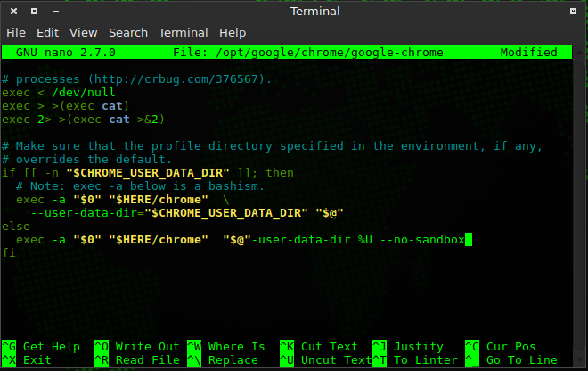The height and width of the screenshot is (371, 588).
Task: Open the View menu
Action: point(83,32)
